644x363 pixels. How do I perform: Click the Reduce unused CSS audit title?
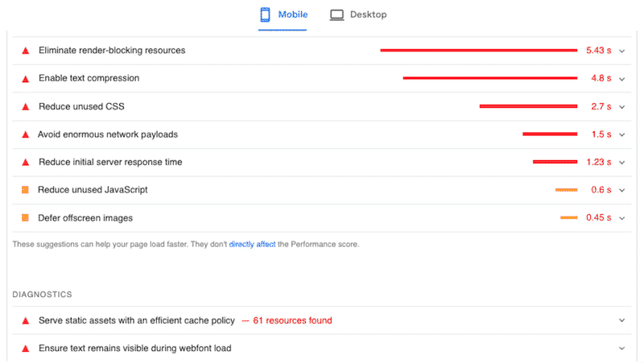pyautogui.click(x=81, y=106)
